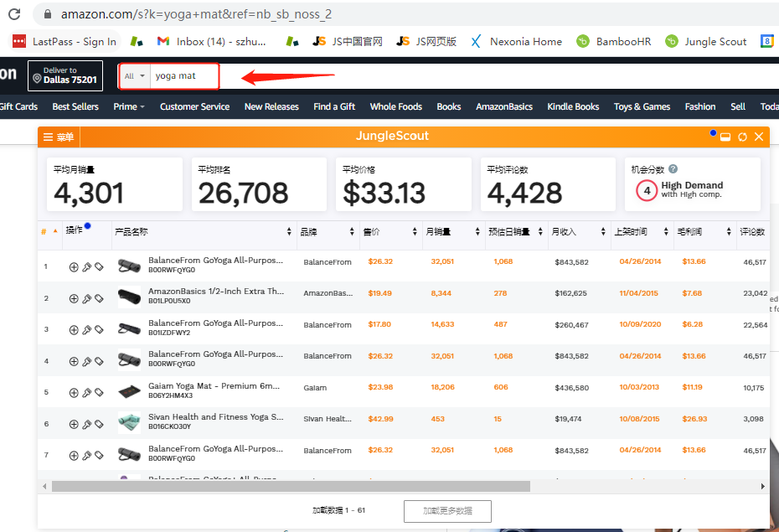This screenshot has height=532, width=779.
Task: Open the Jungle Scout bookmark
Action: 706,41
